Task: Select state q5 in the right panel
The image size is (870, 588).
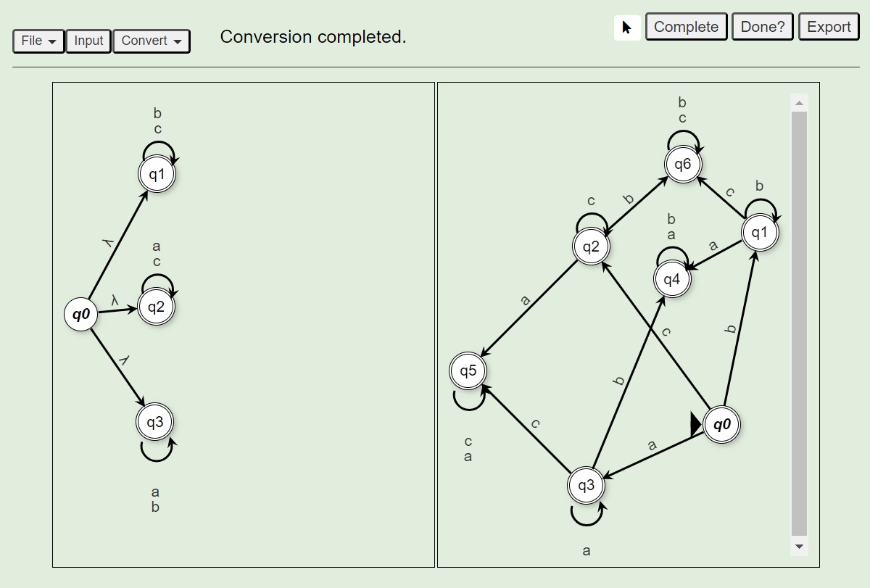Action: pos(468,371)
